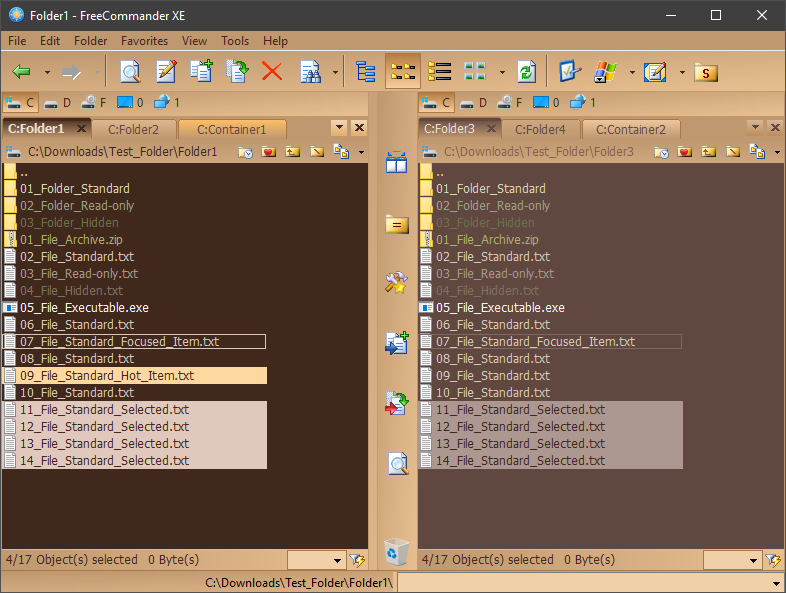Click the Windows flag toolbar icon
Image resolution: width=786 pixels, height=593 pixels.
click(605, 72)
